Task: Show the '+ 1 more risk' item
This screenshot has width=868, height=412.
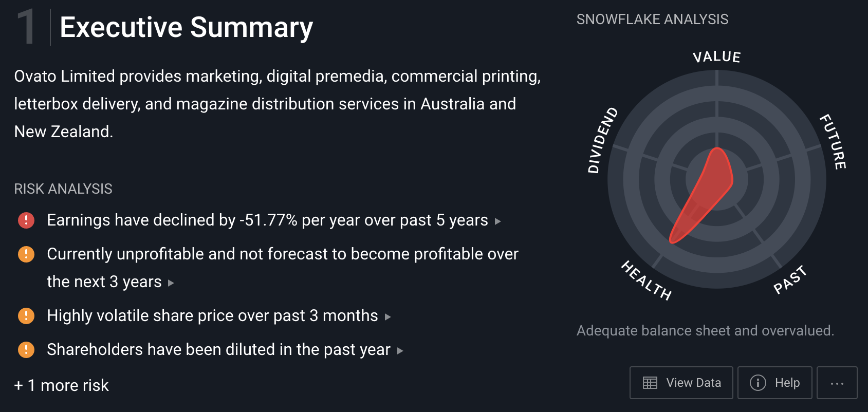Action: (x=62, y=385)
